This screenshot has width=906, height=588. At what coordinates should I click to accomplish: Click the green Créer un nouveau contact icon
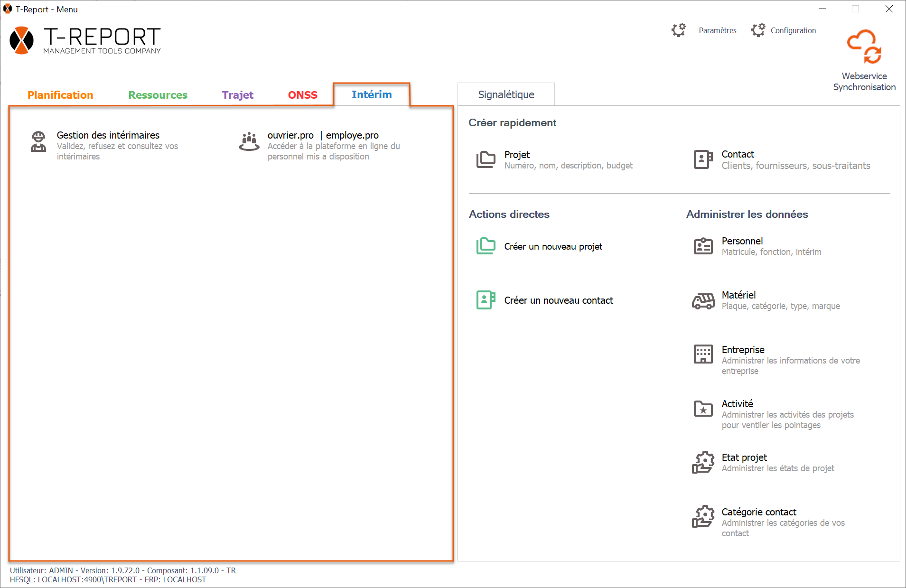(486, 300)
